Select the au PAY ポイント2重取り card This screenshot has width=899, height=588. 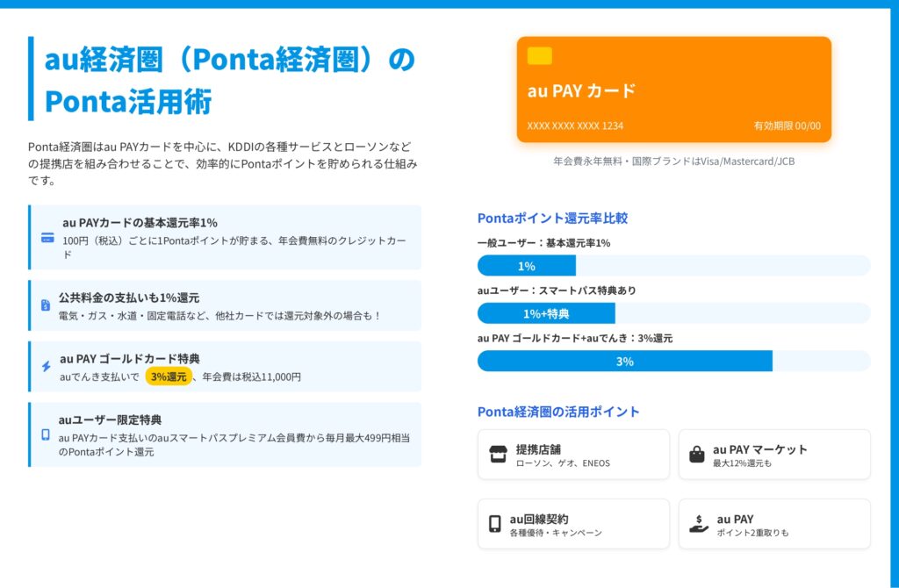point(774,524)
